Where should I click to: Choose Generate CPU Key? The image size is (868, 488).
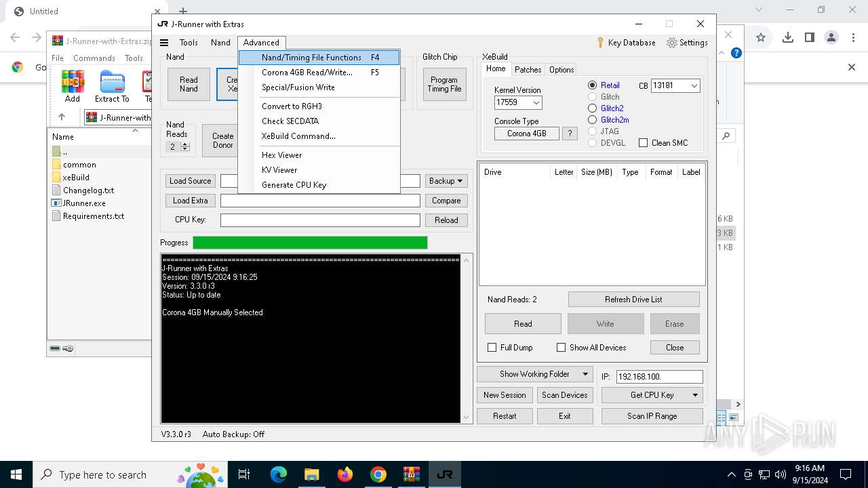pyautogui.click(x=319, y=185)
